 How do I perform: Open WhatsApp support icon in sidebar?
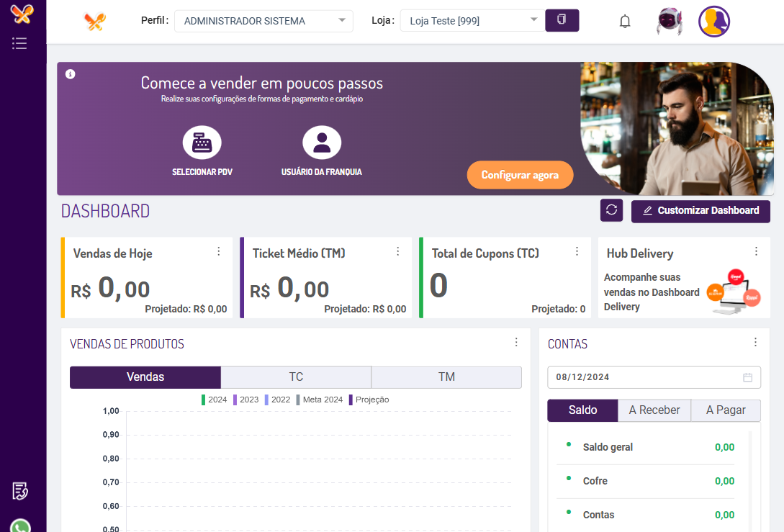click(20, 526)
